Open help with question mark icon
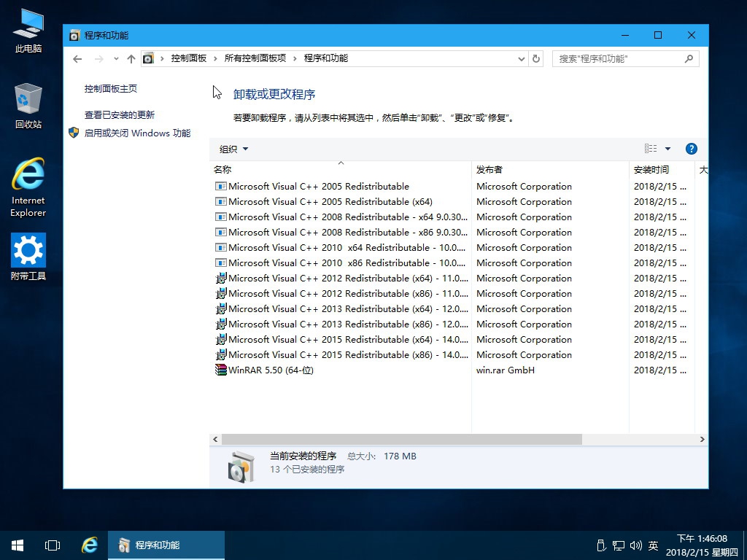 point(692,149)
